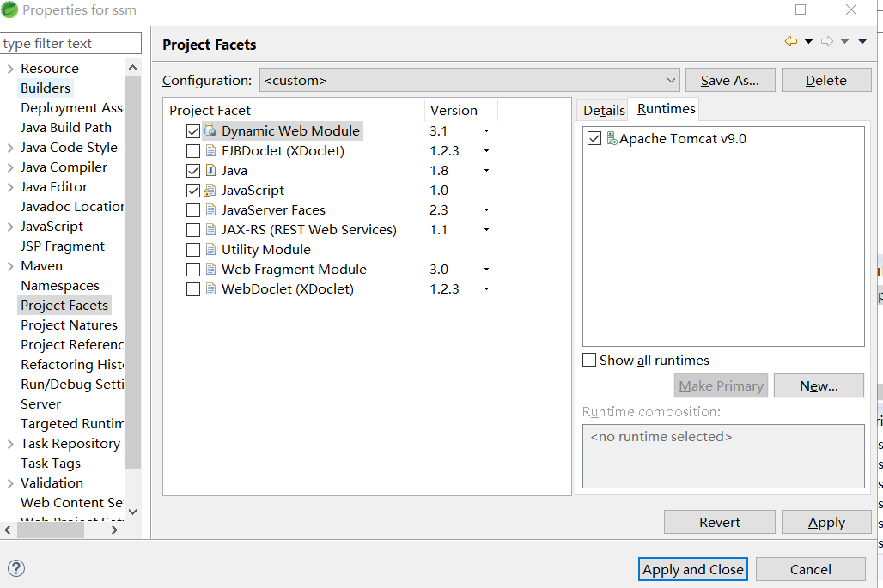Click the forward navigation arrow icon

(826, 41)
